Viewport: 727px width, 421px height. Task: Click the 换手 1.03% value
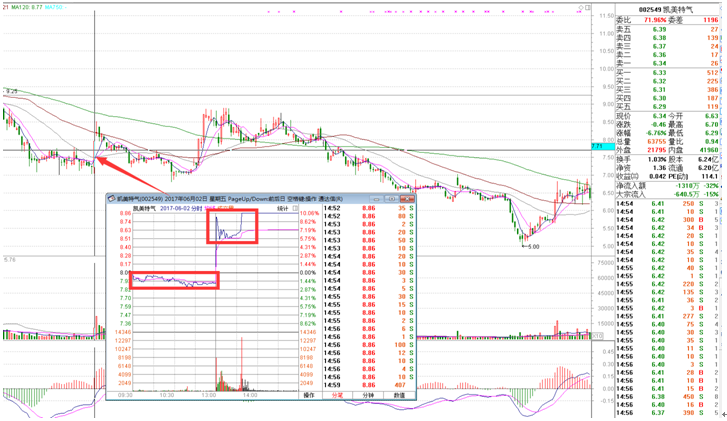[657, 159]
